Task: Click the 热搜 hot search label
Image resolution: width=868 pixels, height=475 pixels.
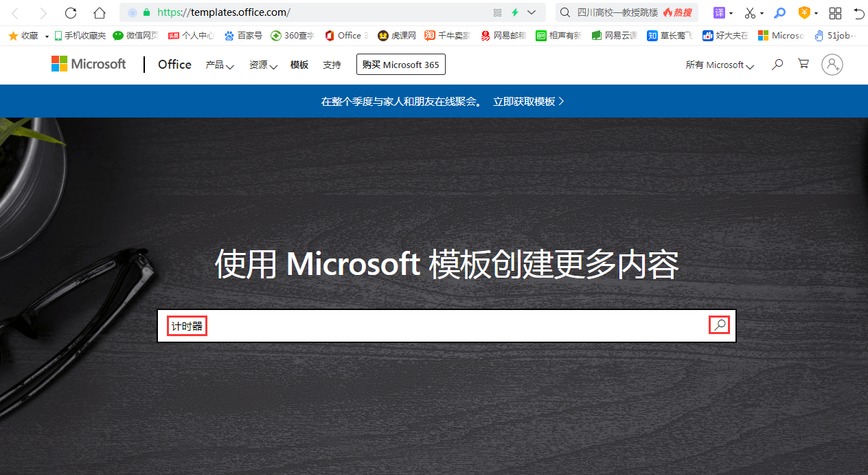Action: click(678, 12)
